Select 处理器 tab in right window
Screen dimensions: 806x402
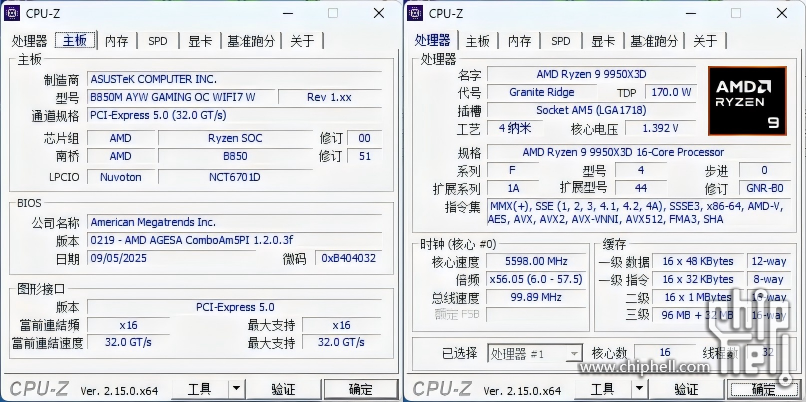pyautogui.click(x=432, y=40)
